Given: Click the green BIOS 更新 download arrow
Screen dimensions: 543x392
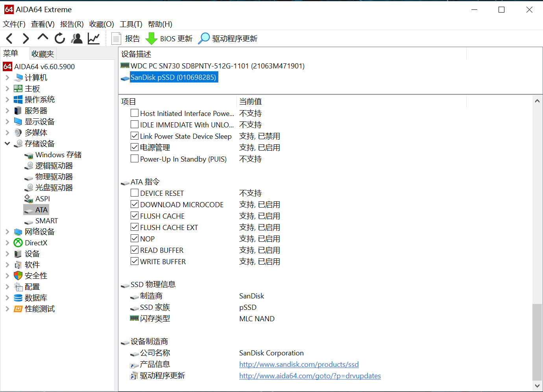Looking at the screenshot, I should (151, 39).
